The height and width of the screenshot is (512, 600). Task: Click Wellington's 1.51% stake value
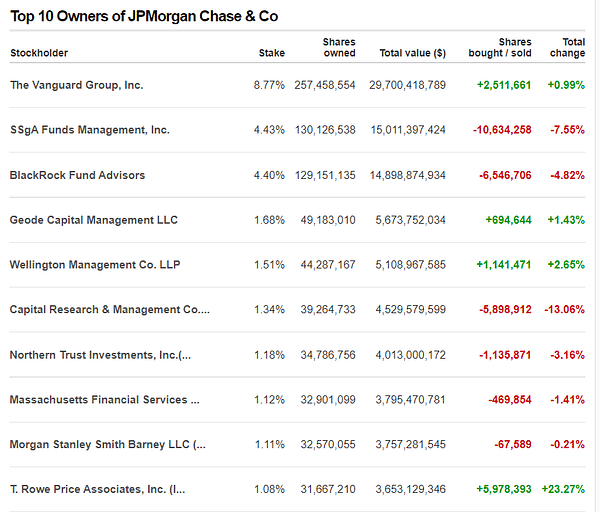coord(269,265)
